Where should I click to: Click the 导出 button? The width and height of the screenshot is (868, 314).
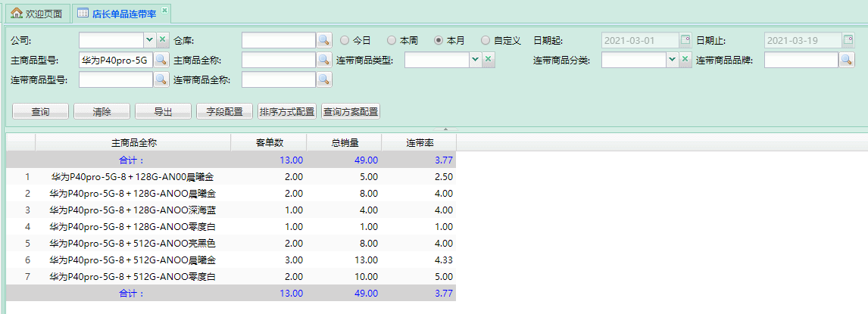163,111
